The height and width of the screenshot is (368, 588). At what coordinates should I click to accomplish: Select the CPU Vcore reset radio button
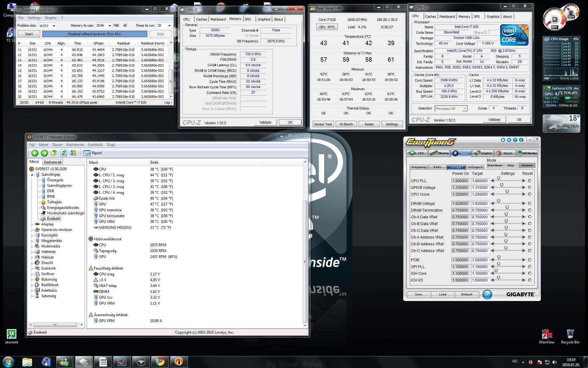pyautogui.click(x=530, y=194)
